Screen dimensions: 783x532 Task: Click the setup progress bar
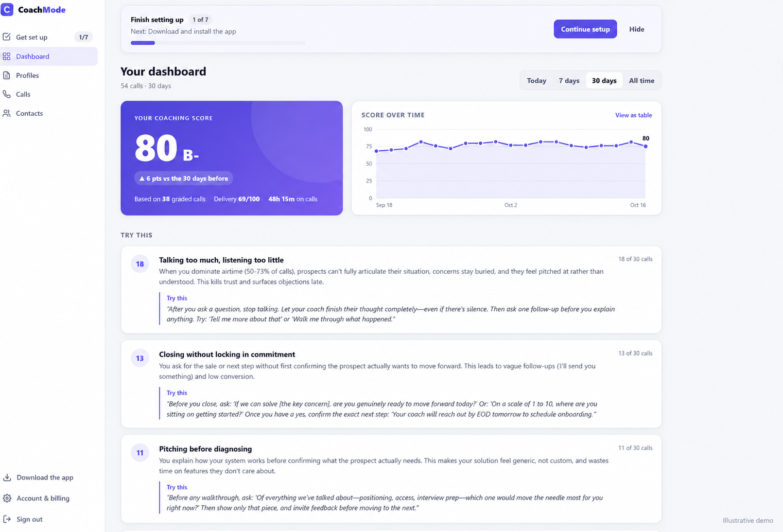click(x=218, y=43)
